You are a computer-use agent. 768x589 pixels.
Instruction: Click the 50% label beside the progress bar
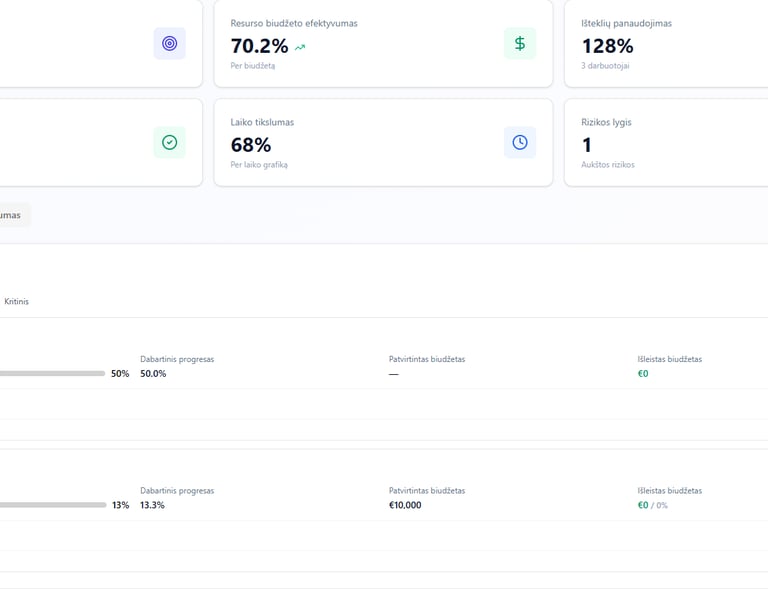[120, 374]
